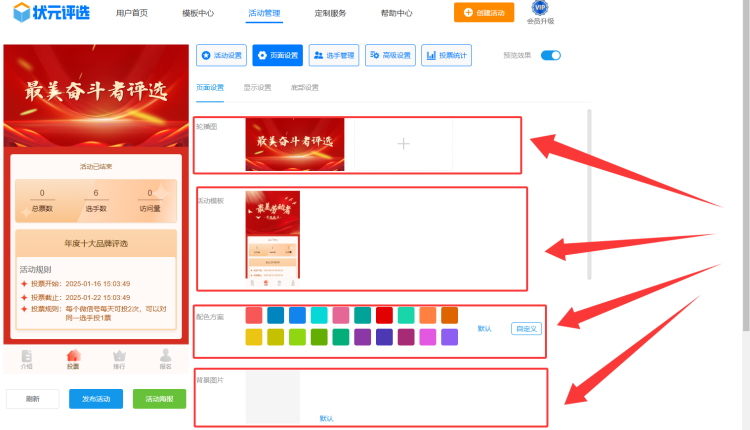The width and height of the screenshot is (750, 430).
Task: Click the empty 背景图片 upload box
Action: tap(273, 397)
